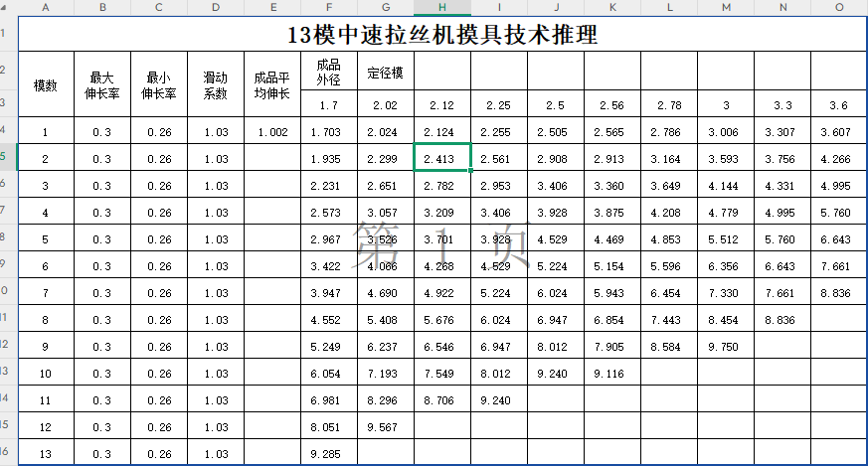Click the "最小伸长率" header cell

(159, 85)
